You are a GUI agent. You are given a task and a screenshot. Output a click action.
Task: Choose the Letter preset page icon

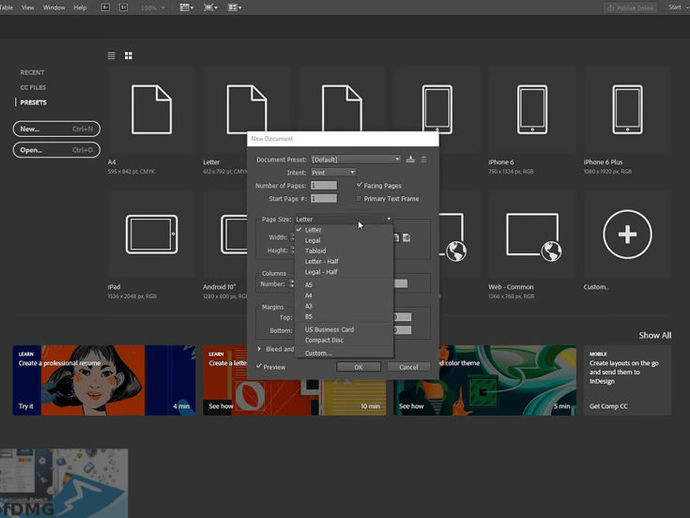(x=246, y=109)
